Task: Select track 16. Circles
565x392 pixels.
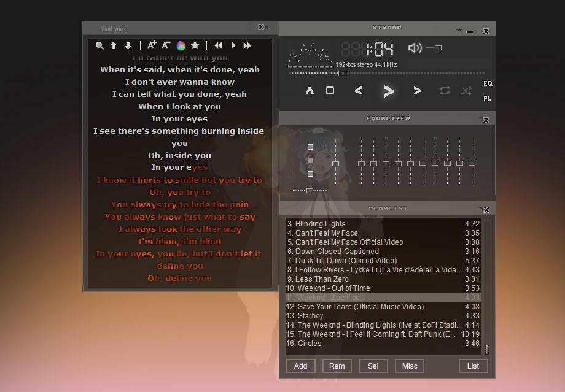Action: (x=383, y=344)
